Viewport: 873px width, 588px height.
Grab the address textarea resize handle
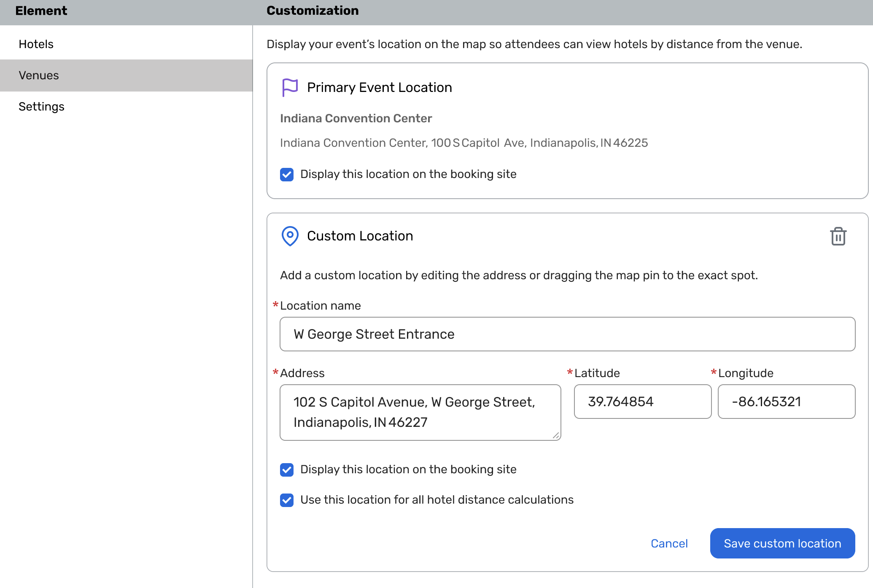pos(556,436)
